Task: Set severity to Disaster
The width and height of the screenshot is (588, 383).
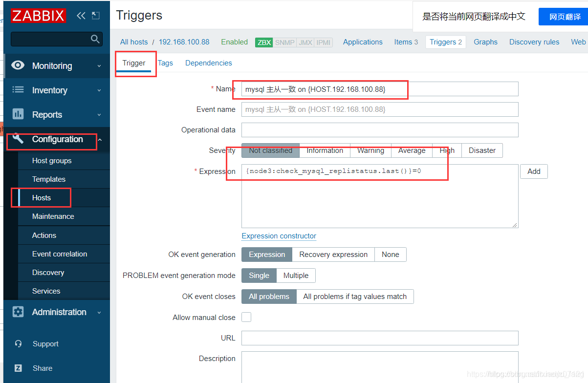Action: click(482, 150)
